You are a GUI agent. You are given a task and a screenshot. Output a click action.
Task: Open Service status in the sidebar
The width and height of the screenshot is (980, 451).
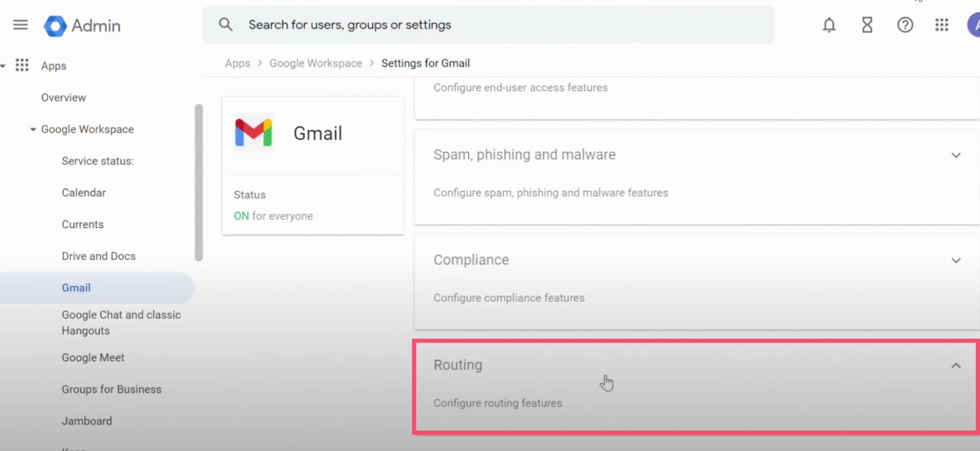pos(97,161)
